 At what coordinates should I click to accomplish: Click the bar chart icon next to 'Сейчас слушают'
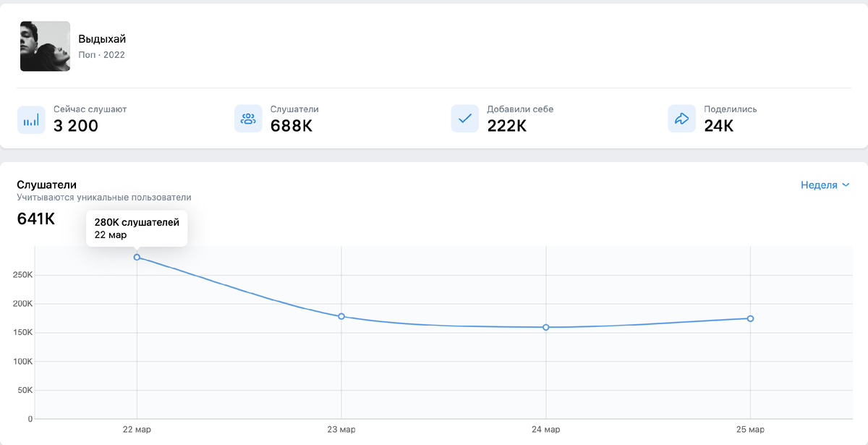[x=32, y=119]
